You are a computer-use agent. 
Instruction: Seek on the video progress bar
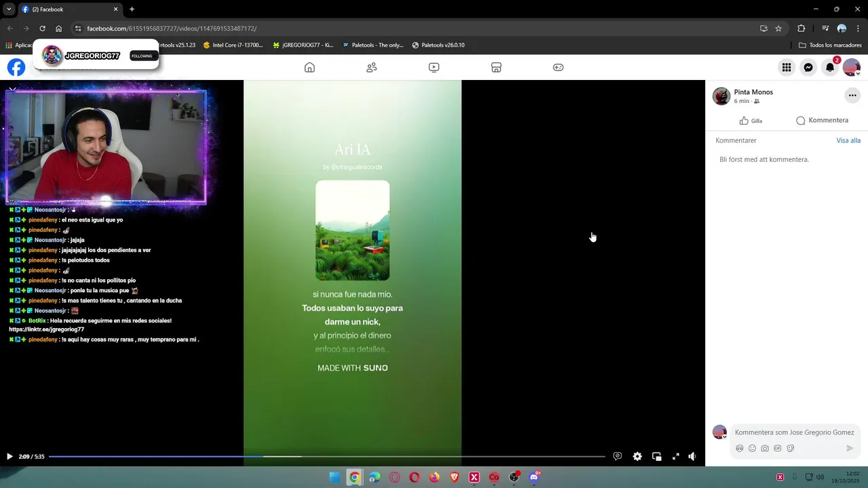327,457
